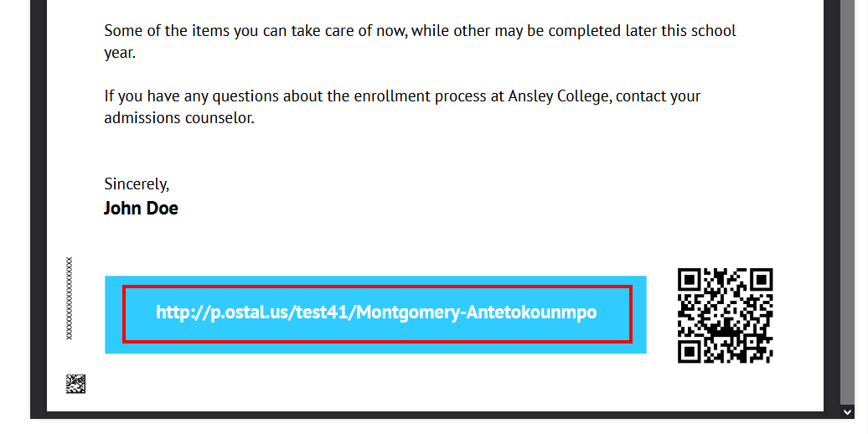This screenshot has height=434, width=868.
Task: Click the phrase admissions counselor
Action: (x=178, y=118)
